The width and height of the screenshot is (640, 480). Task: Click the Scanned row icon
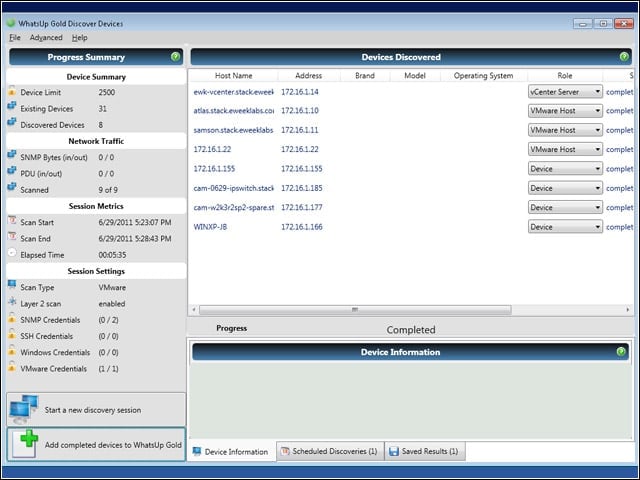[x=12, y=188]
